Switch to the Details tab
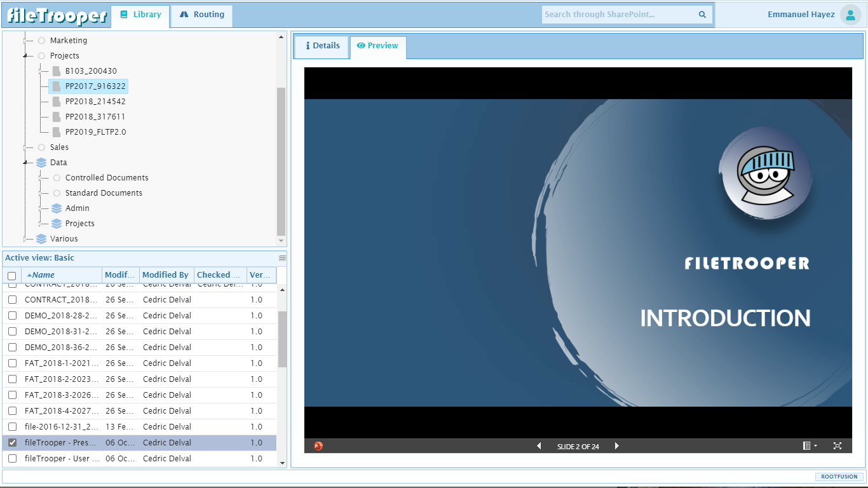 [x=322, y=46]
